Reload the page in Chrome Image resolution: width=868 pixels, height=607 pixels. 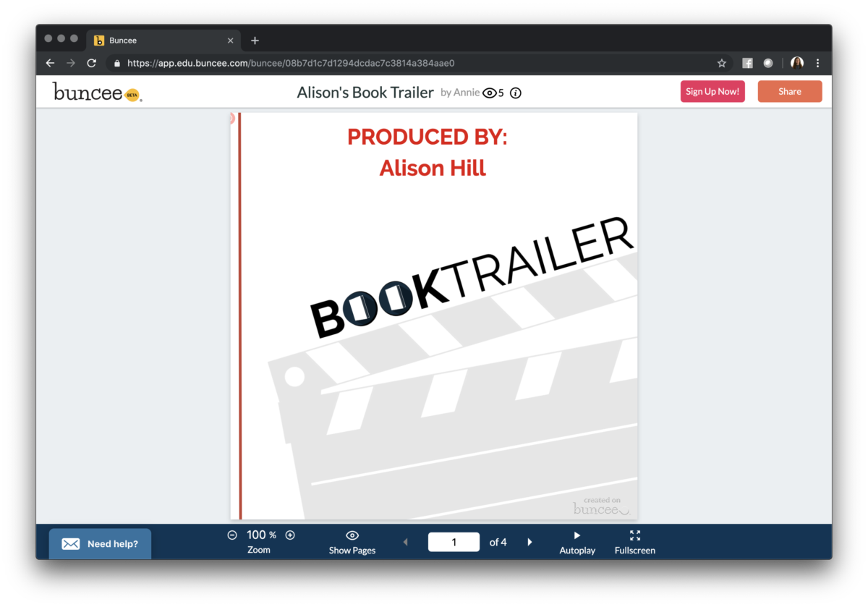pyautogui.click(x=91, y=63)
